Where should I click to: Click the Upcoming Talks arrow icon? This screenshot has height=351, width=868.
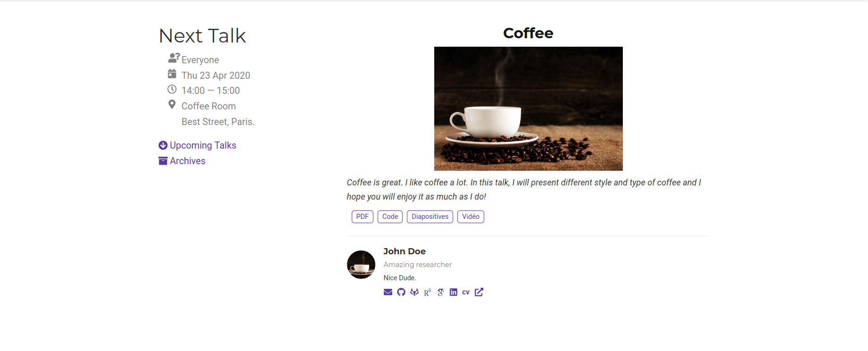point(163,145)
